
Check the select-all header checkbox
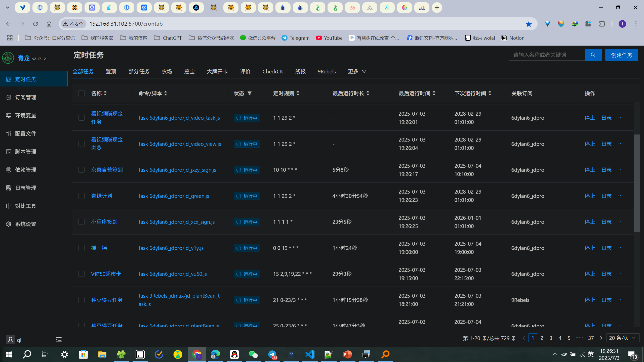pyautogui.click(x=82, y=93)
